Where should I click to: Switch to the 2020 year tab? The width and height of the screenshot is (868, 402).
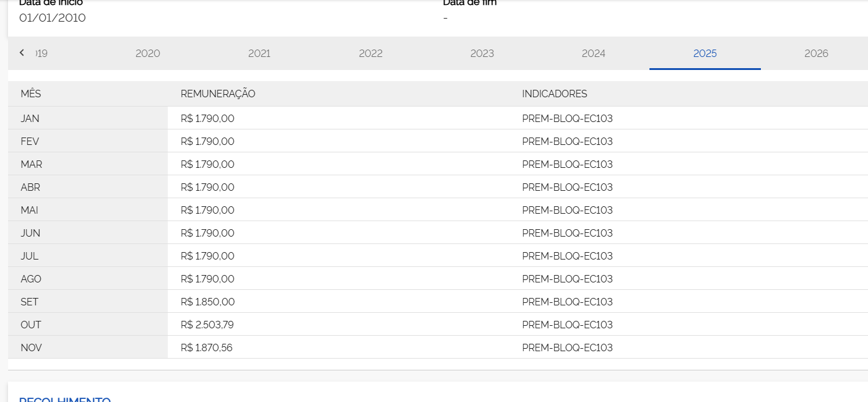tap(147, 53)
